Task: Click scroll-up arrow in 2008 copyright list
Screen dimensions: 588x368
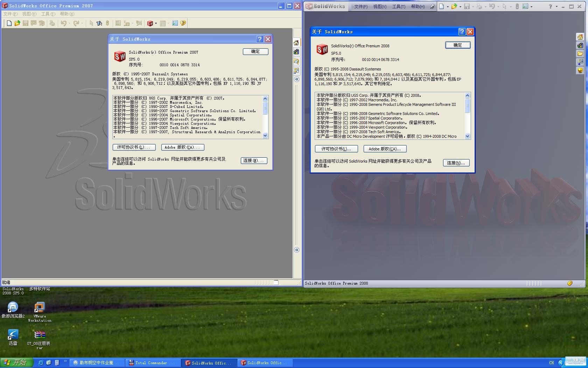Action: click(467, 95)
